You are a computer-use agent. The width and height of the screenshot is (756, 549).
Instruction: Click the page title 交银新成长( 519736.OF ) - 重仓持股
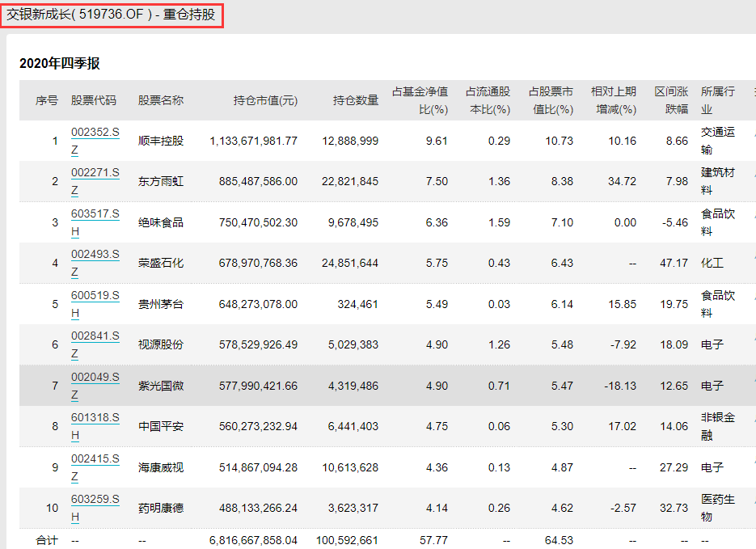point(111,15)
